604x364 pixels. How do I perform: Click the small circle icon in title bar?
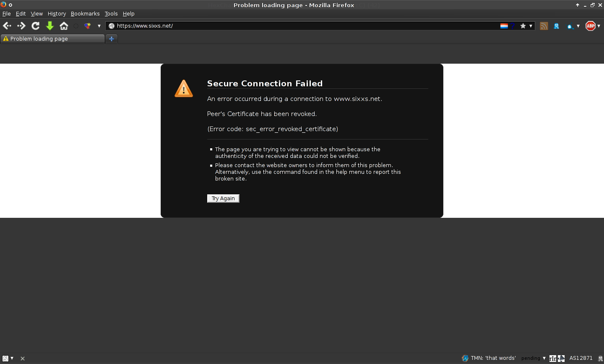[10, 5]
